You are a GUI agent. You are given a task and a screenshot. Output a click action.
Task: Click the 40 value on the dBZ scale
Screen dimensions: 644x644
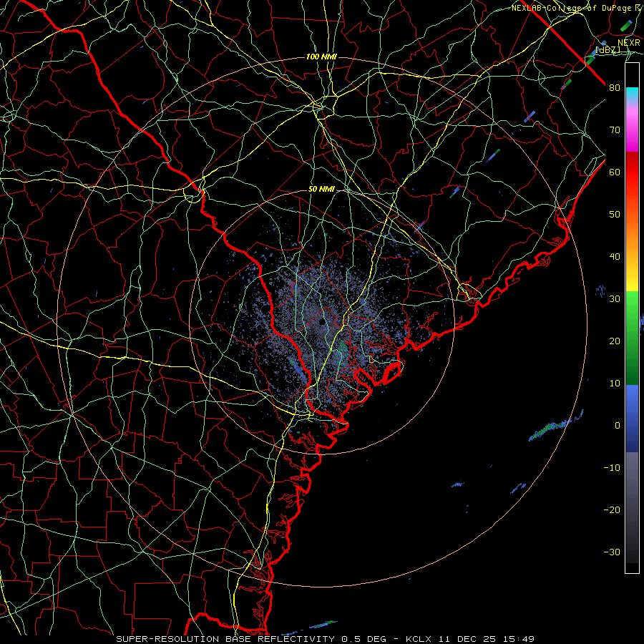coord(615,257)
